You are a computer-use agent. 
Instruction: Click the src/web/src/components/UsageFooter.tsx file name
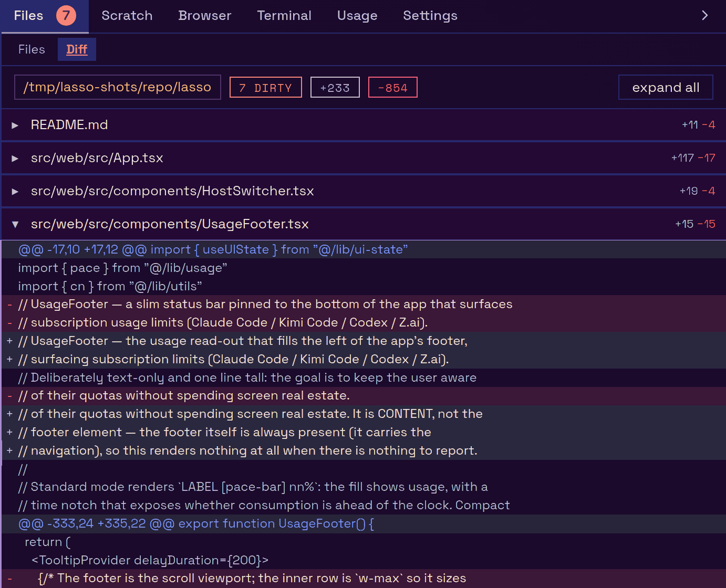[170, 224]
